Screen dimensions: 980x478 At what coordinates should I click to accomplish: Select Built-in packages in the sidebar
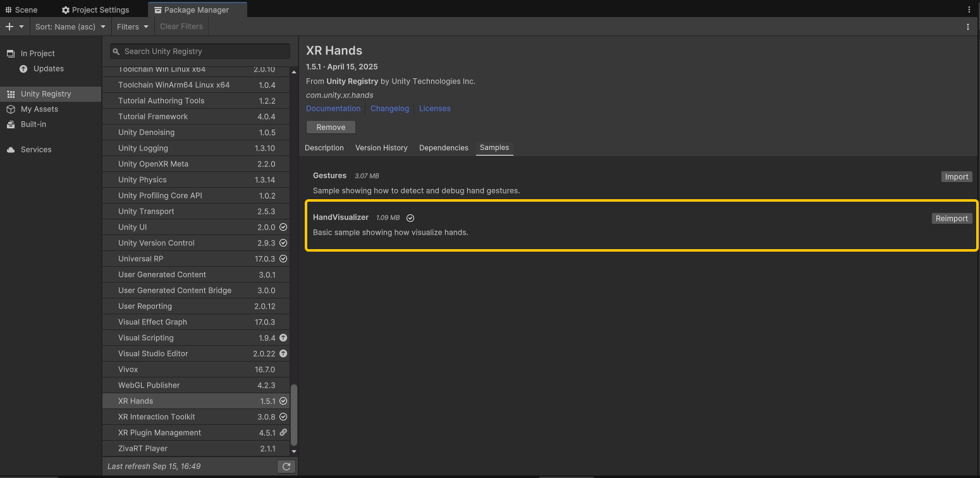pos(33,125)
